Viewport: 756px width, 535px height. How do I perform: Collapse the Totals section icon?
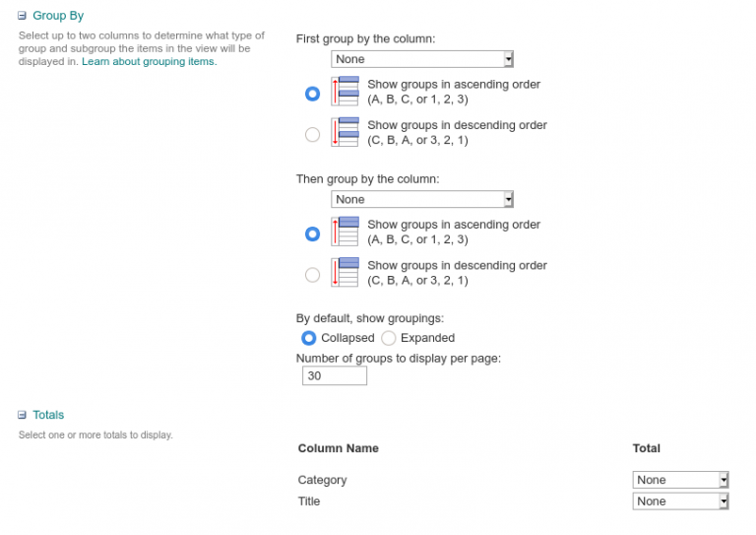point(23,415)
